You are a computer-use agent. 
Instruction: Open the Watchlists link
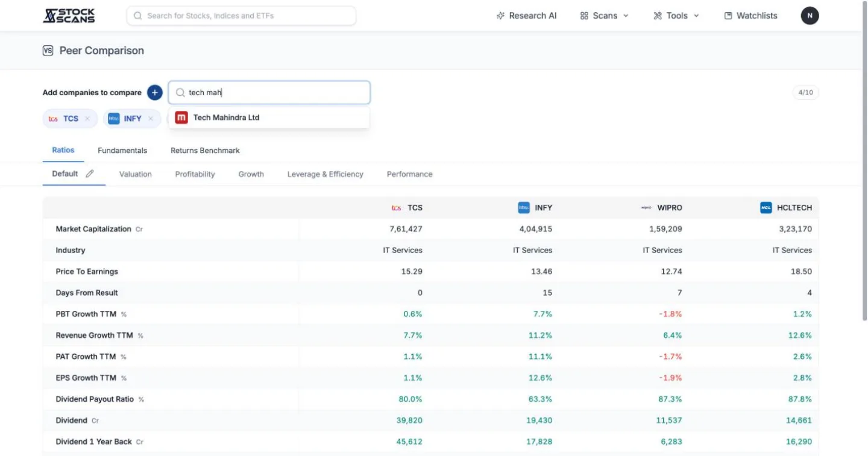750,16
